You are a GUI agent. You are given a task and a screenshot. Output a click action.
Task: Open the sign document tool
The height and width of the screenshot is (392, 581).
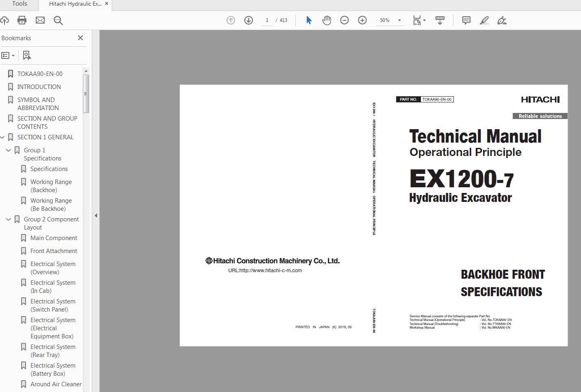pos(502,20)
